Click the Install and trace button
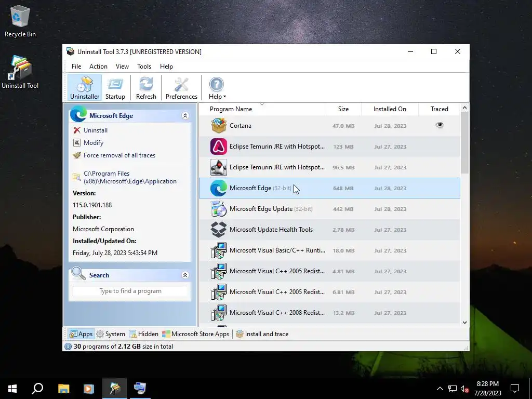 pos(262,334)
